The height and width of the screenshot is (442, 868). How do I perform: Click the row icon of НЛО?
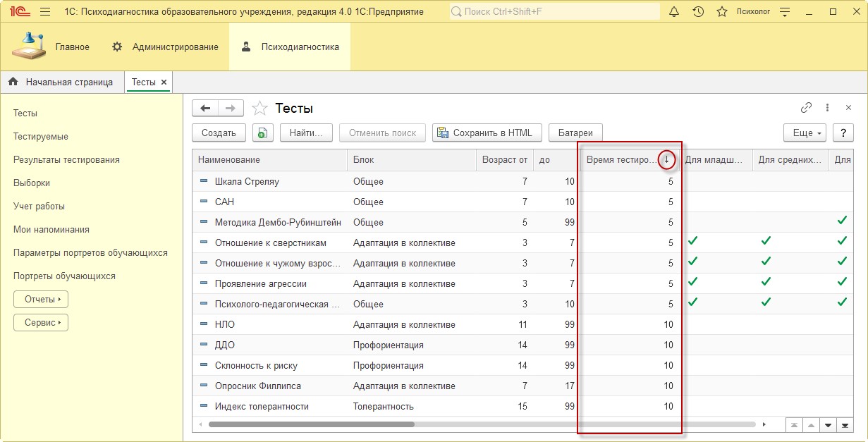tap(204, 324)
